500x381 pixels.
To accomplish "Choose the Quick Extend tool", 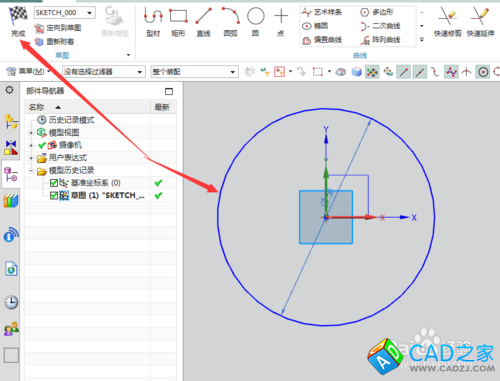I will coord(480,16).
